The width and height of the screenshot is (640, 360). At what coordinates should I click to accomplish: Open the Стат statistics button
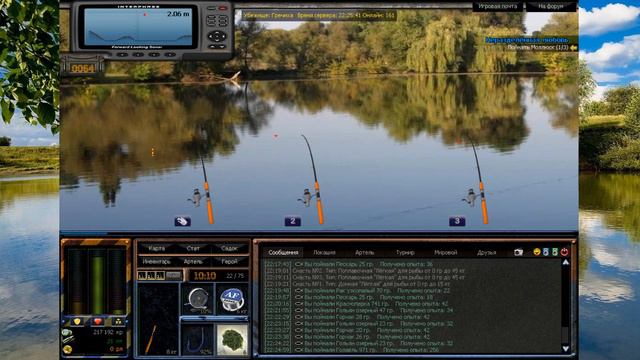[193, 248]
